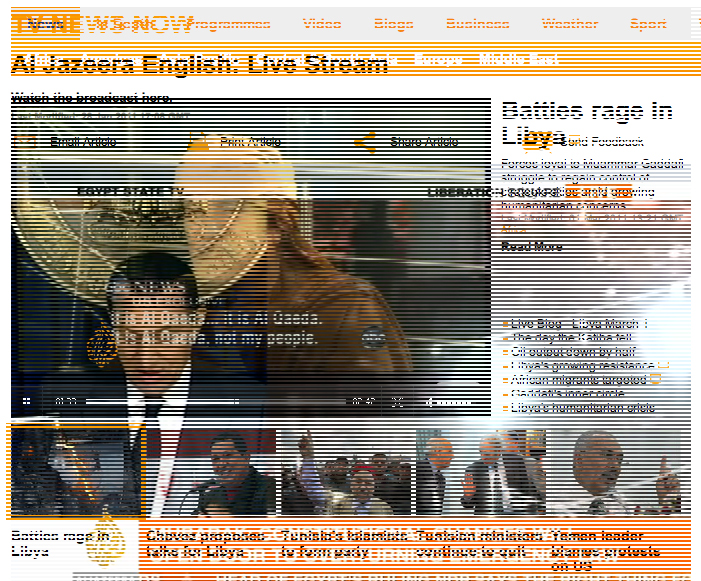Go to the Video section

click(x=322, y=24)
